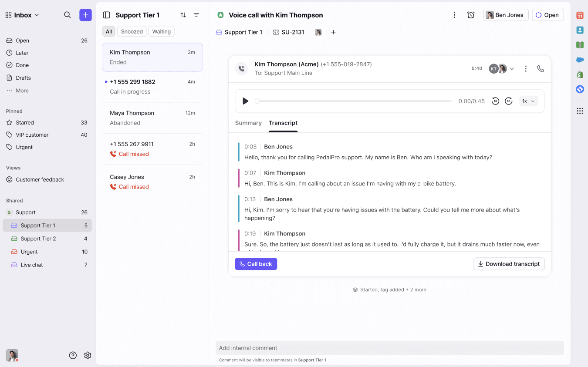Viewport: 588px width, 367px height.
Task: Compose new message with the purple plus button
Action: click(85, 14)
